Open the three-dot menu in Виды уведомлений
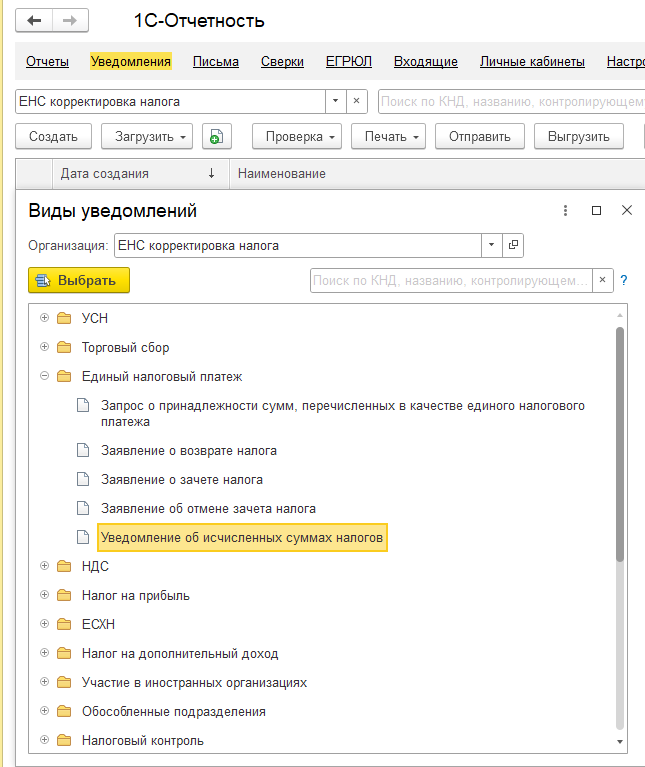The width and height of the screenshot is (645, 767). click(x=565, y=210)
